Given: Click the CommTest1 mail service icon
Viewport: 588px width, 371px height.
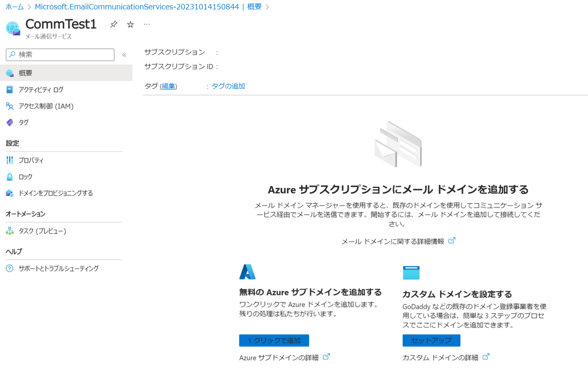Looking at the screenshot, I should coord(13,28).
